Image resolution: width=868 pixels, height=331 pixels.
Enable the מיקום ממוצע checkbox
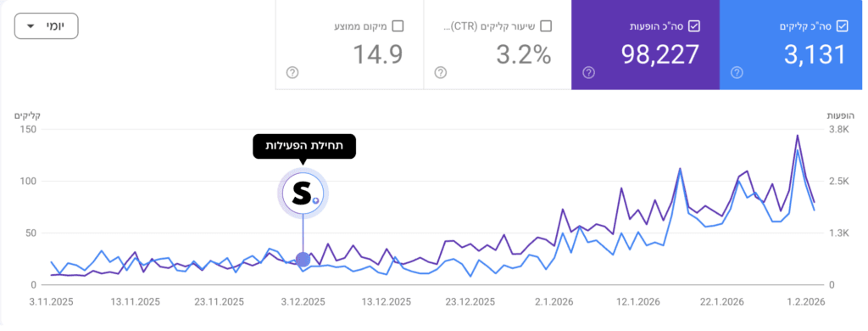click(x=398, y=26)
